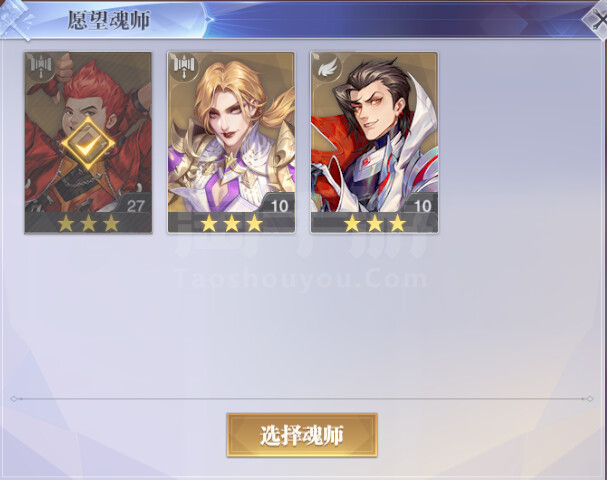Click the 愿望魂师 title header
607x480 pixels.
pos(109,20)
